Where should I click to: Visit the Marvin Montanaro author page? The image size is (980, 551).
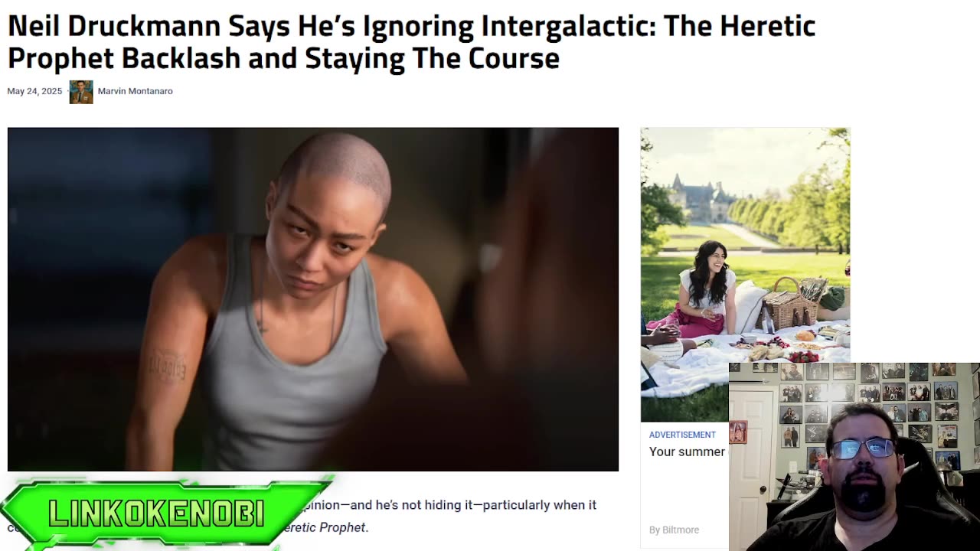pos(135,91)
